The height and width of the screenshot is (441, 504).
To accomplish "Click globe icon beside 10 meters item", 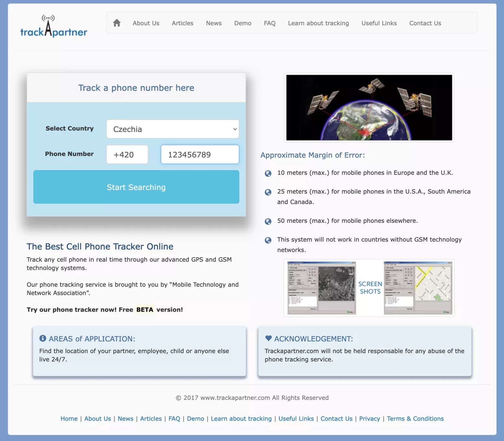I will coord(268,173).
